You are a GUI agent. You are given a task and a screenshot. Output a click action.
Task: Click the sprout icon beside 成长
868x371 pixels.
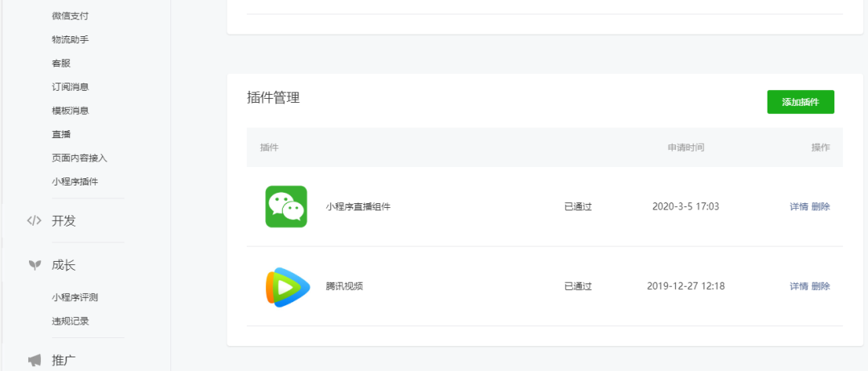coord(34,265)
